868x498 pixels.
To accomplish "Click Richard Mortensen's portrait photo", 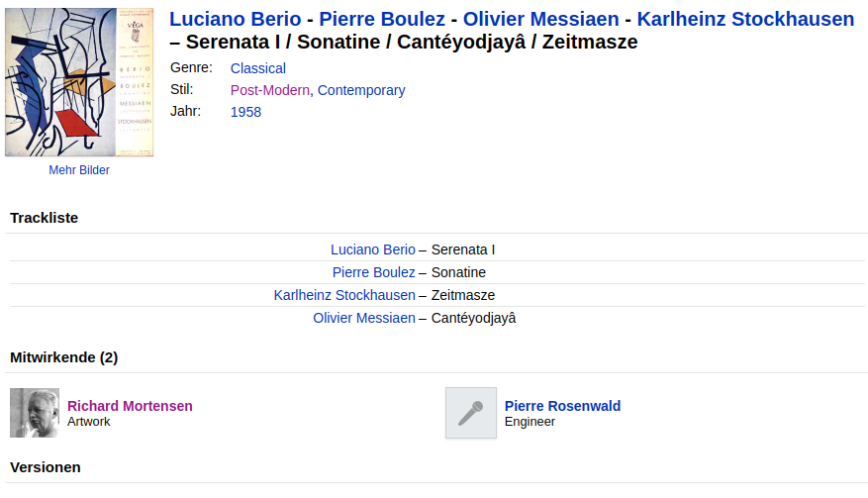I will click(35, 413).
